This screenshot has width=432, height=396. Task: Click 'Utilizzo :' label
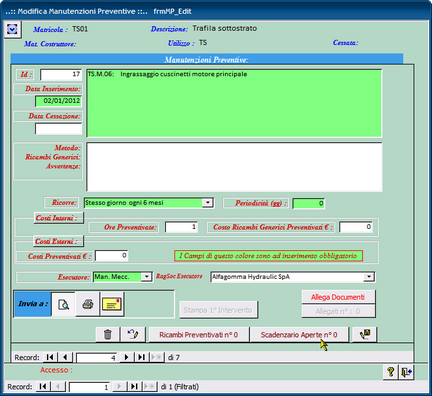pyautogui.click(x=181, y=43)
